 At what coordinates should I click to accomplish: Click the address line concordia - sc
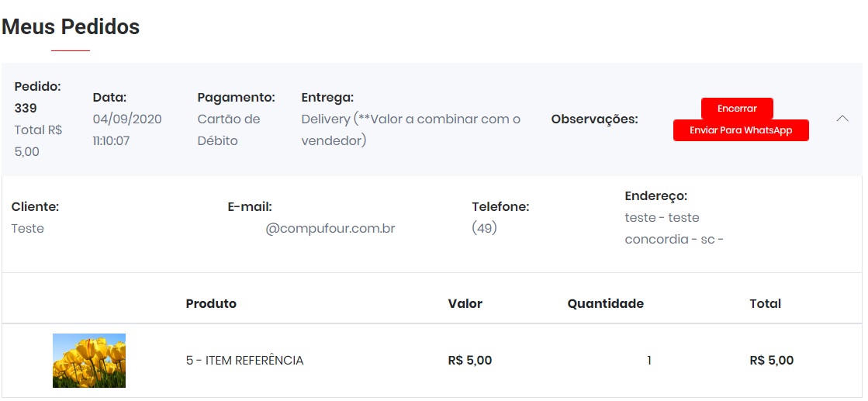click(673, 240)
